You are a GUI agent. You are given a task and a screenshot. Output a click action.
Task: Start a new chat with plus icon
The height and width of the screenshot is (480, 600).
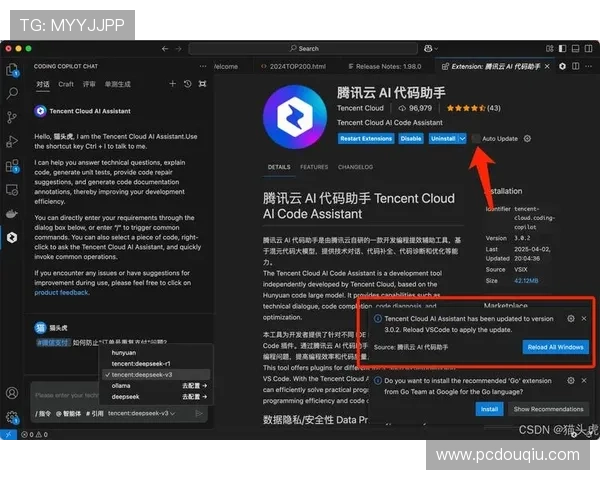[x=173, y=84]
